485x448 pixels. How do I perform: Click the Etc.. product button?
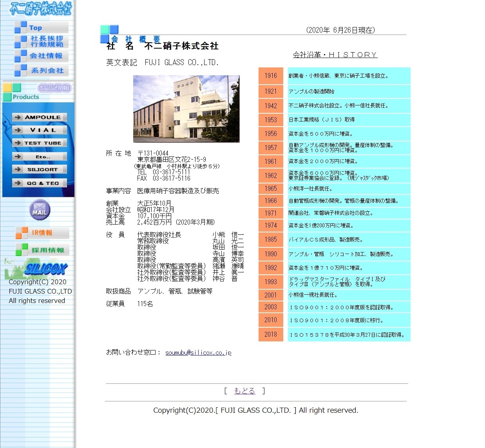(x=39, y=157)
